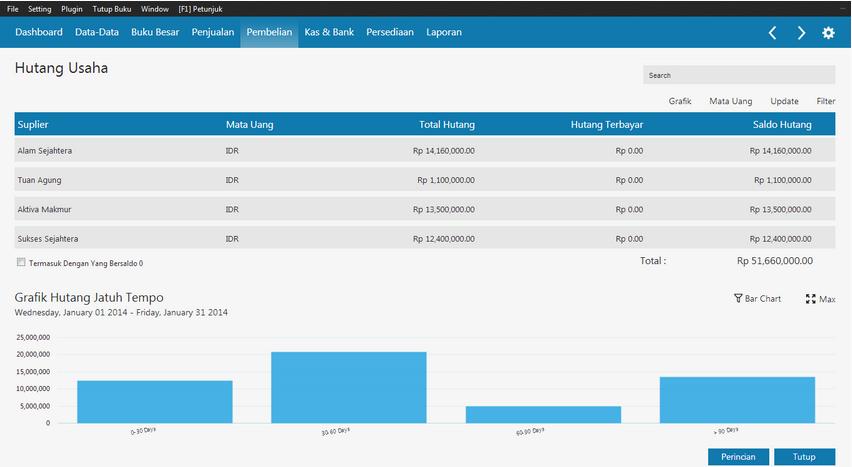
Task: Click the forward arrow navigation icon
Action: [x=801, y=33]
